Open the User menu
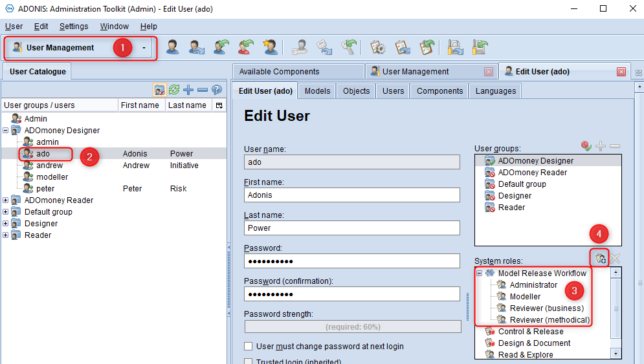 click(14, 27)
